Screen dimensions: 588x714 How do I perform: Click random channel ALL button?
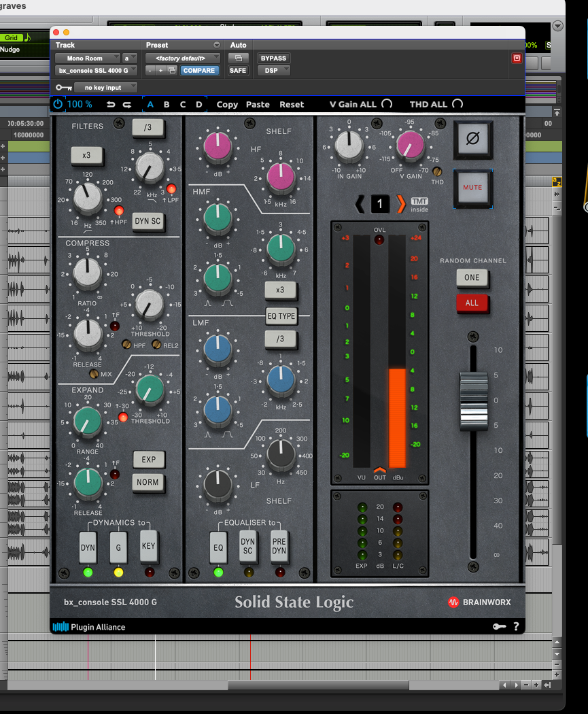click(472, 303)
